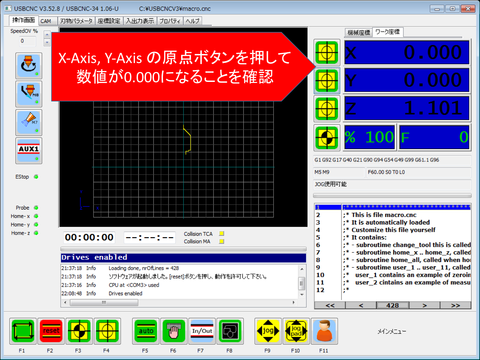Click the F4 zero crosshair icon

click(107, 331)
